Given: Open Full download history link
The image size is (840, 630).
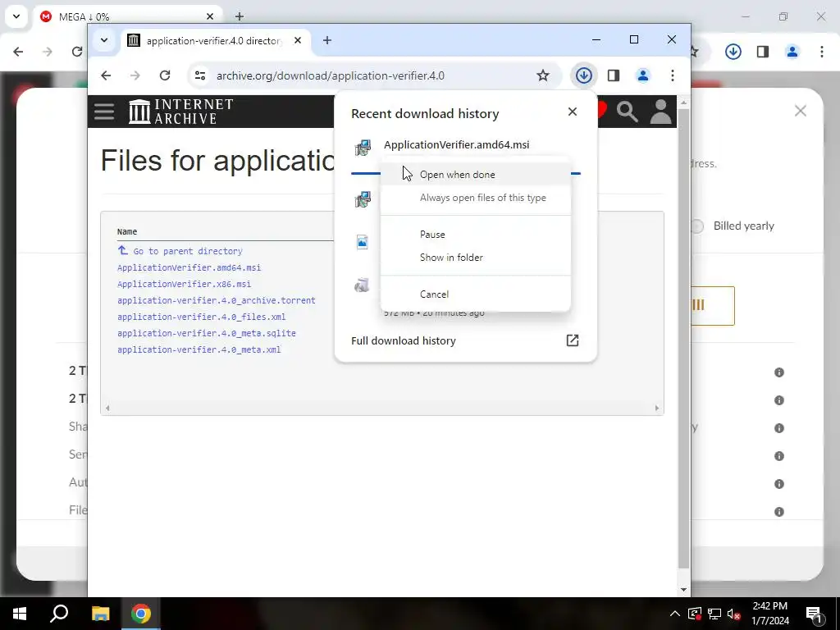Looking at the screenshot, I should (x=403, y=340).
